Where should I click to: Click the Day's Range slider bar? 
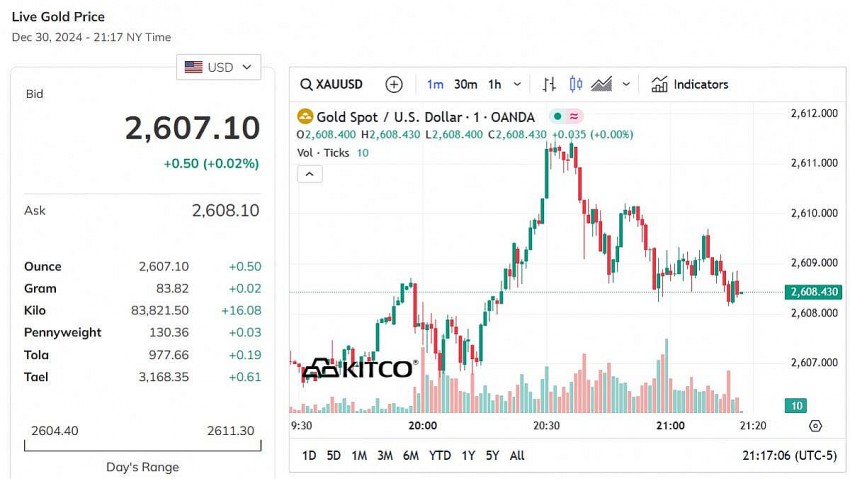point(143,446)
